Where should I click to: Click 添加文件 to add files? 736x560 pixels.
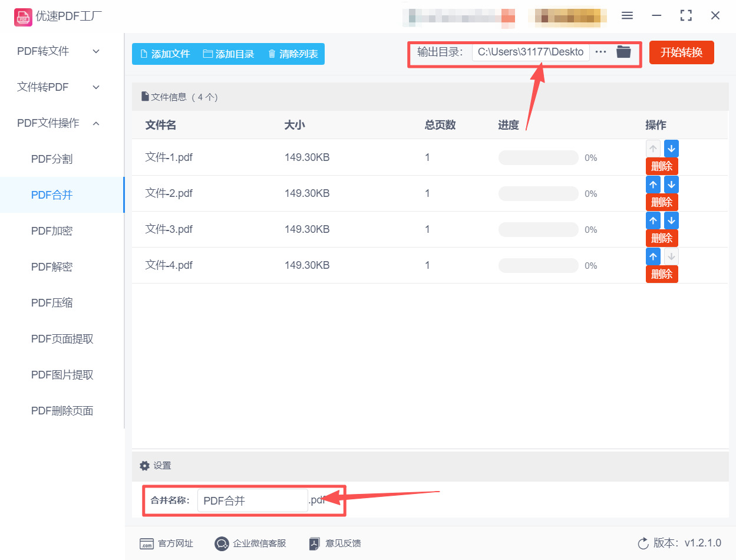pyautogui.click(x=165, y=54)
